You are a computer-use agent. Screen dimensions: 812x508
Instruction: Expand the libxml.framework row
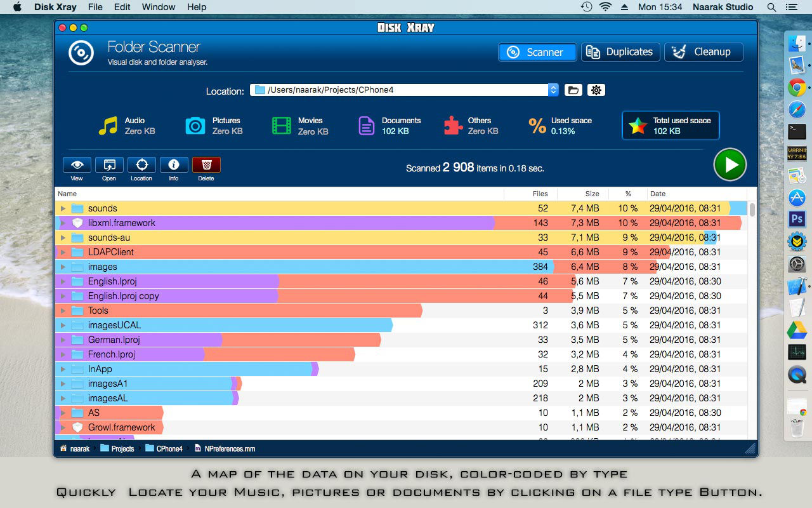click(x=63, y=223)
